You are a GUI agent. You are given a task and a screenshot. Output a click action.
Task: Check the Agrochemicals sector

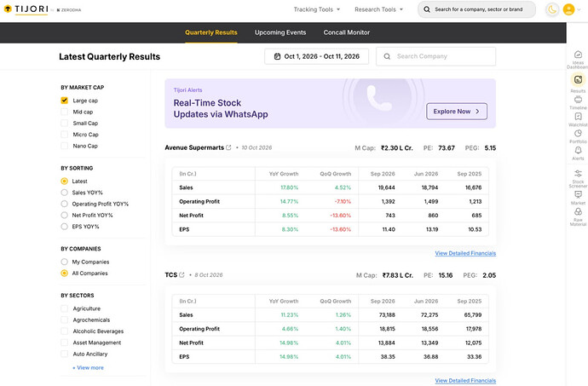click(x=65, y=320)
